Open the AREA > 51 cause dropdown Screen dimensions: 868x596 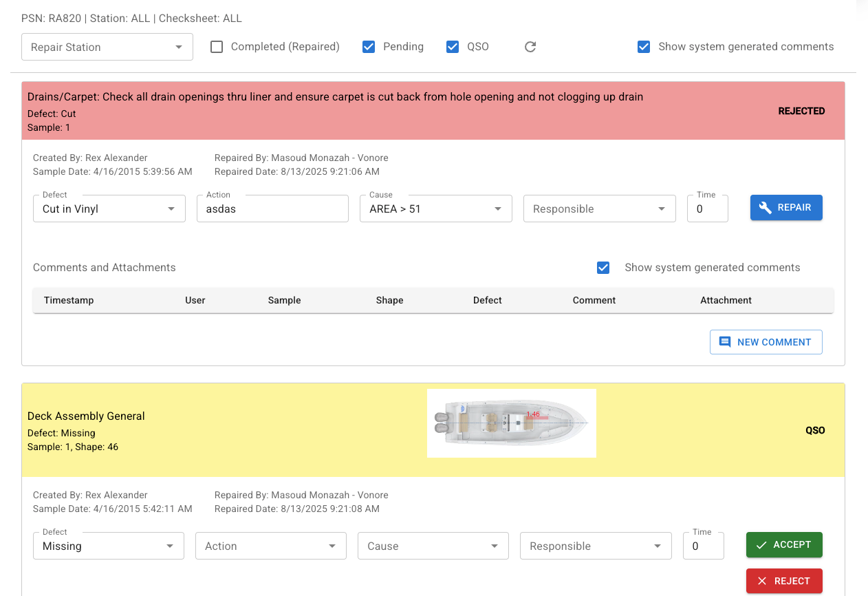tap(436, 209)
